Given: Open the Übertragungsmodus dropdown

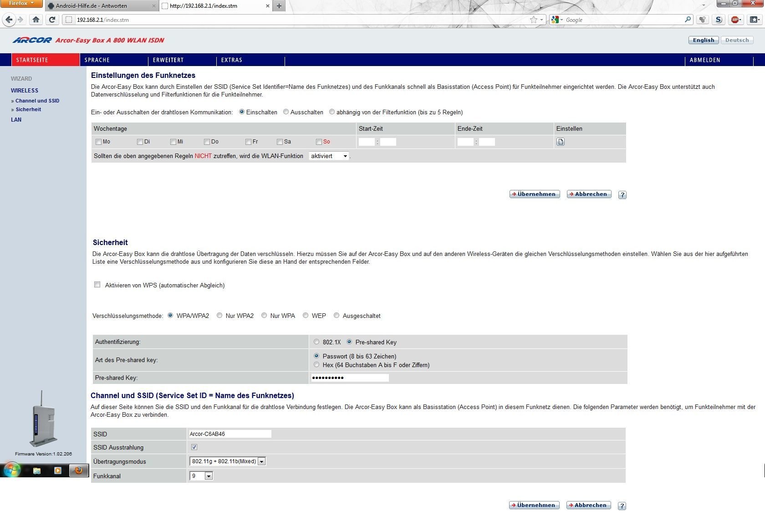Looking at the screenshot, I should pos(228,461).
